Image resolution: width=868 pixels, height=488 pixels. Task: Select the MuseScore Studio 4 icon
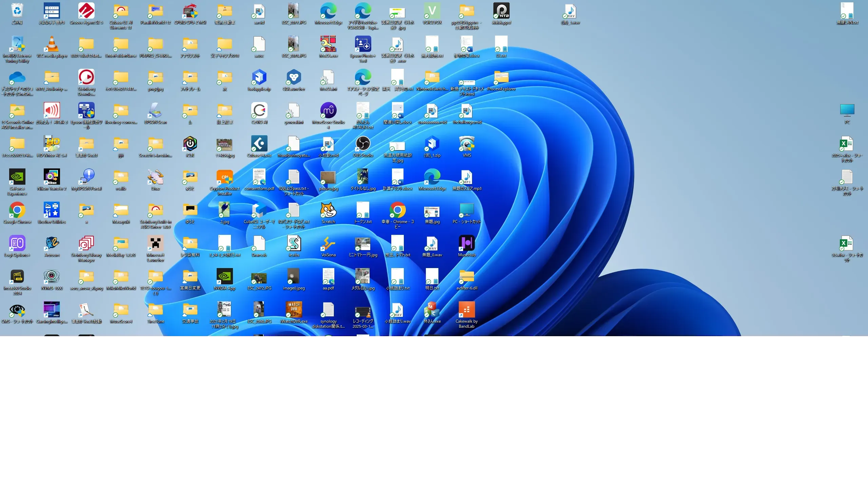click(x=328, y=111)
